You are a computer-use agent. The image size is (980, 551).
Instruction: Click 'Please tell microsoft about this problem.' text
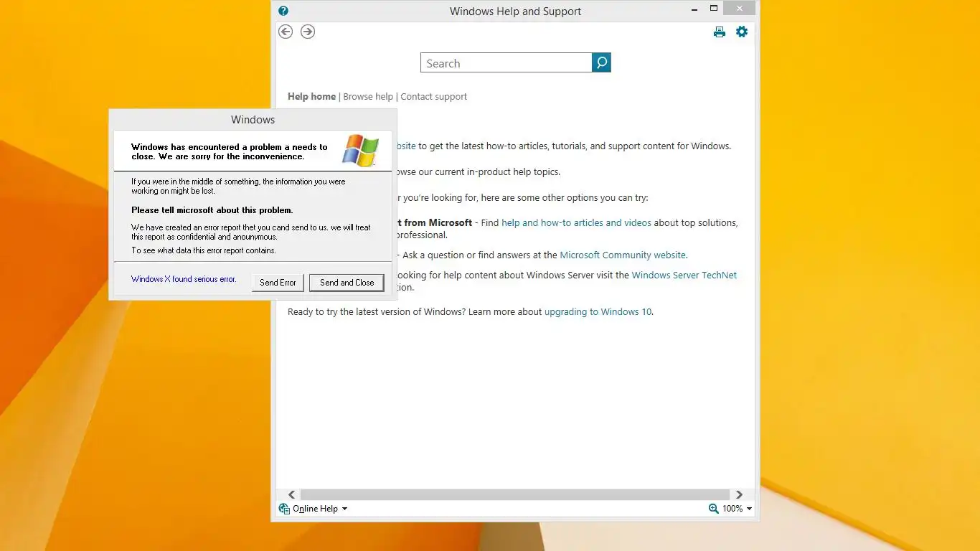(x=212, y=210)
